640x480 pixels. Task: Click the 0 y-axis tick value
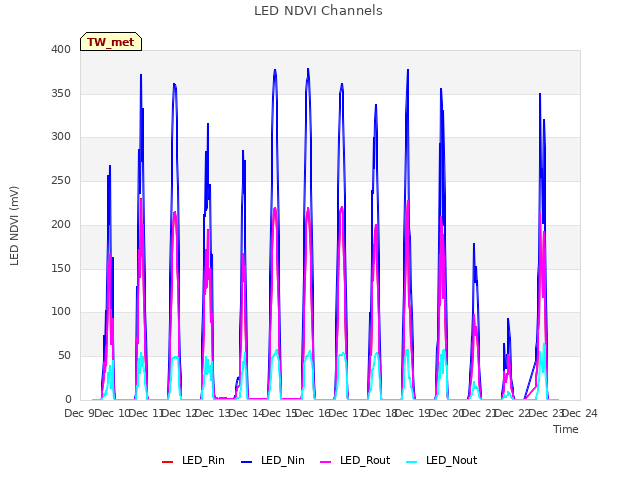68,399
